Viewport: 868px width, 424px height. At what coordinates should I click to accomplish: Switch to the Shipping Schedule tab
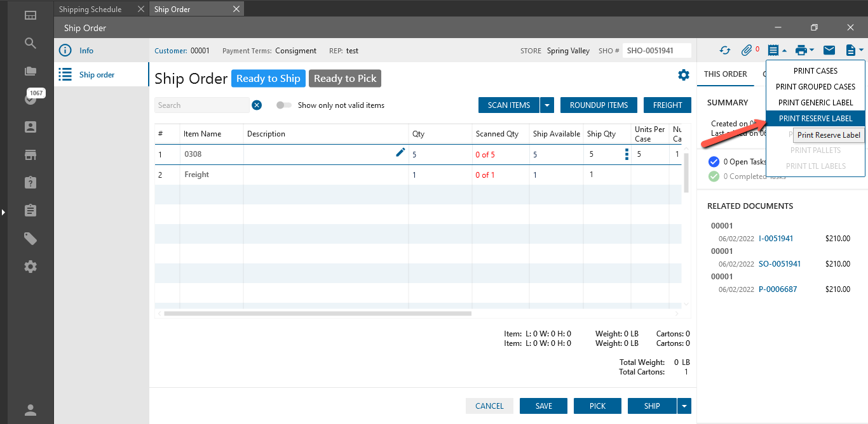(x=90, y=10)
